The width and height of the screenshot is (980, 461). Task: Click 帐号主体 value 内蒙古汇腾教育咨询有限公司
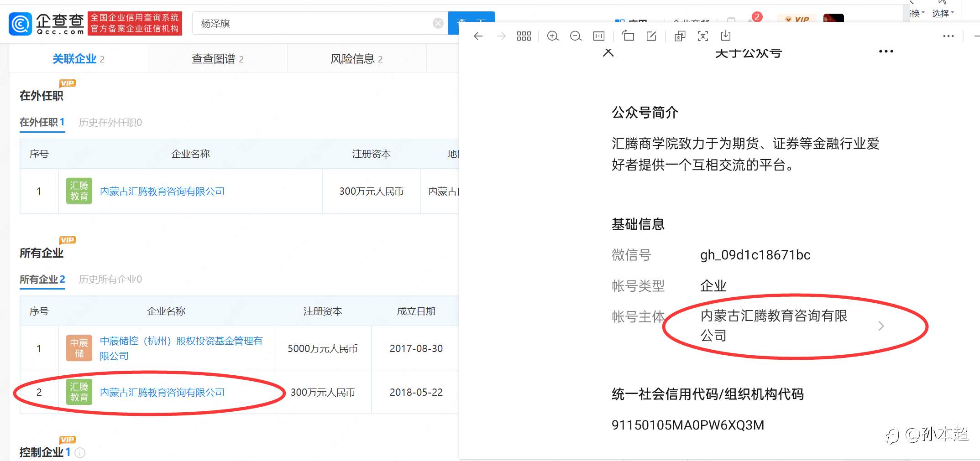click(x=774, y=326)
